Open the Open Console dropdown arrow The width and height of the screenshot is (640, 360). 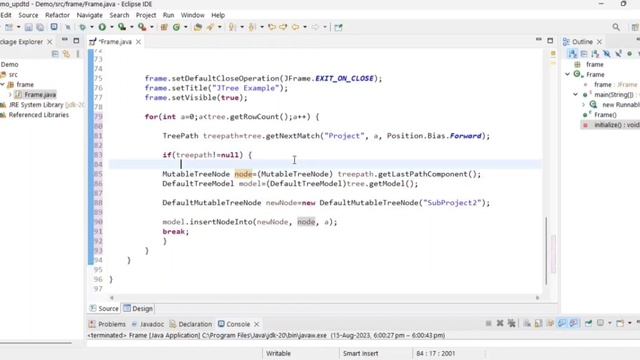tap(629, 323)
